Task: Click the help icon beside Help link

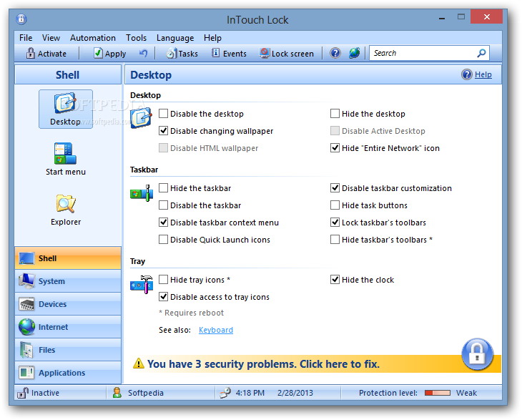Action: [467, 74]
